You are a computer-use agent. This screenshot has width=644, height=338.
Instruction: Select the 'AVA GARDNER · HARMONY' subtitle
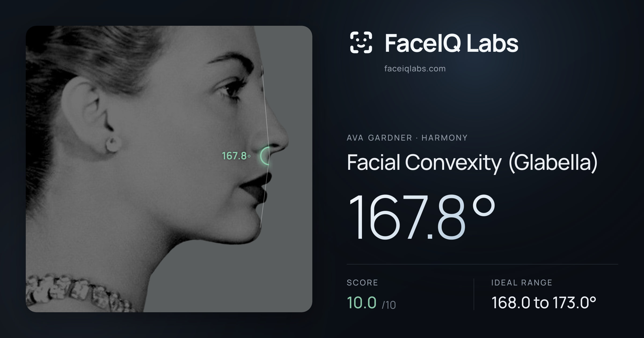point(407,138)
